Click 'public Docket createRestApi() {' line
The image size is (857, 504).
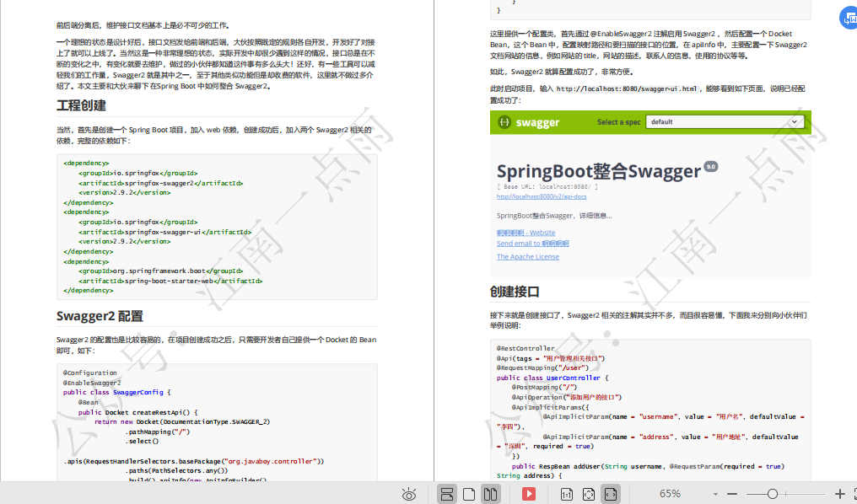pyautogui.click(x=137, y=412)
